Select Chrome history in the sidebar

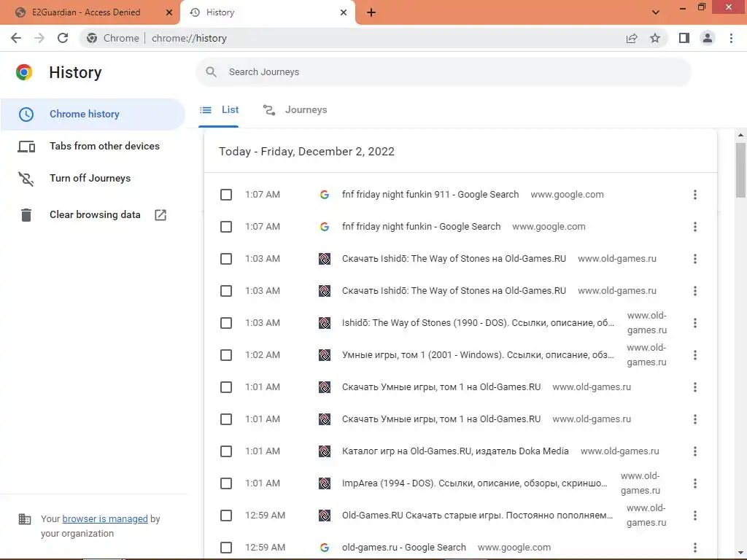(x=93, y=114)
